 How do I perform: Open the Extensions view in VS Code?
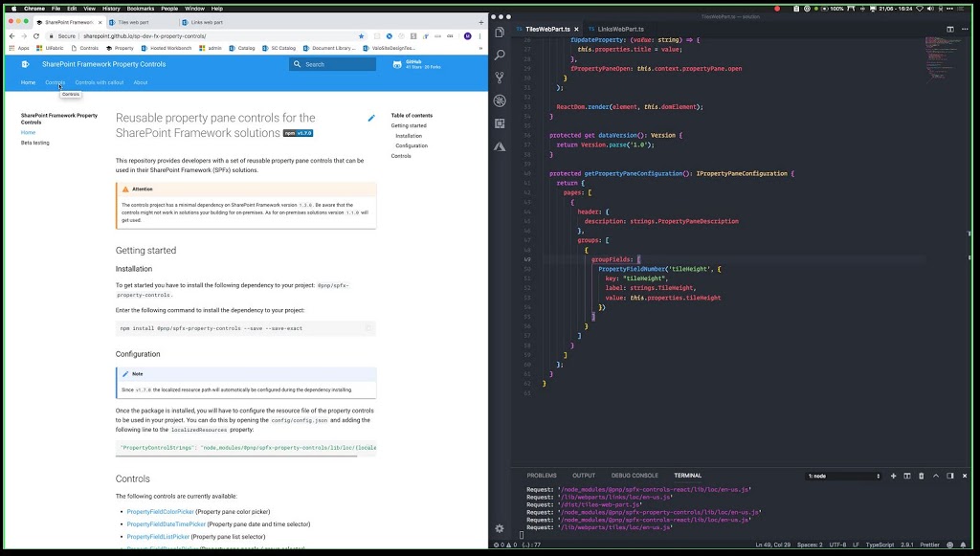(x=500, y=123)
